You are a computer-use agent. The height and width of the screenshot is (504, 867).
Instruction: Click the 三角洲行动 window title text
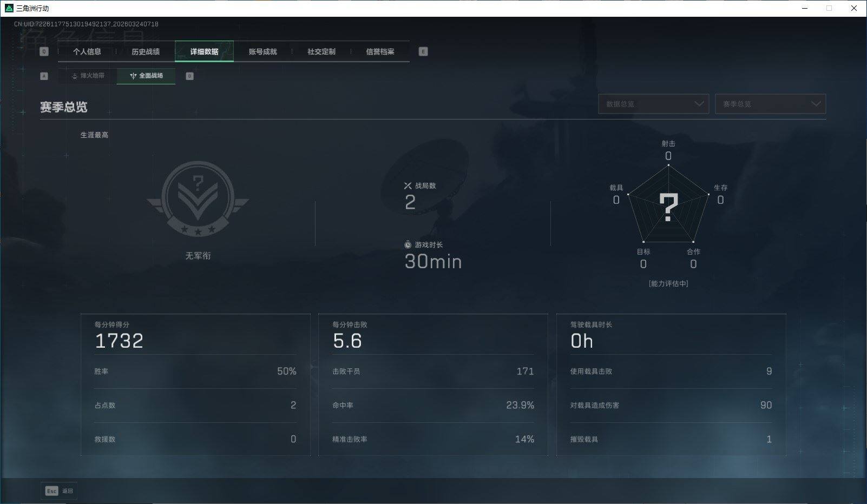tap(32, 9)
